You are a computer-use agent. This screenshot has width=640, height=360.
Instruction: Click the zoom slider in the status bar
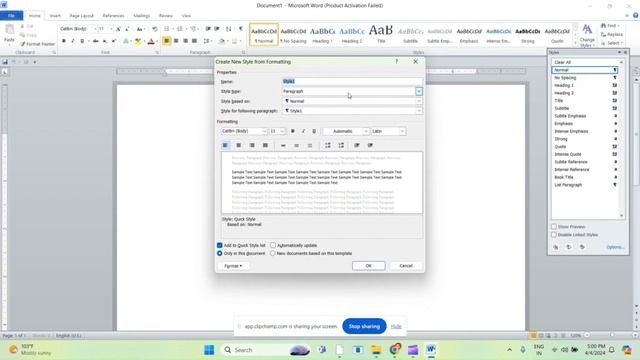611,335
